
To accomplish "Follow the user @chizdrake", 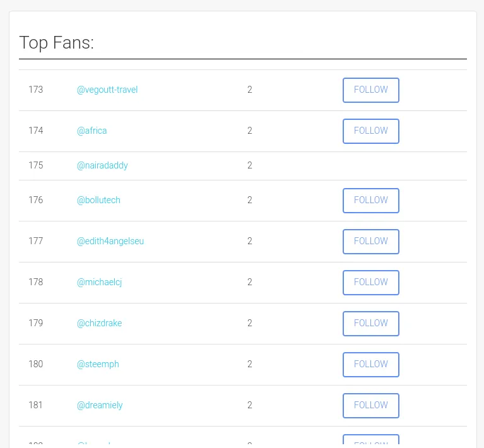I will tap(370, 324).
